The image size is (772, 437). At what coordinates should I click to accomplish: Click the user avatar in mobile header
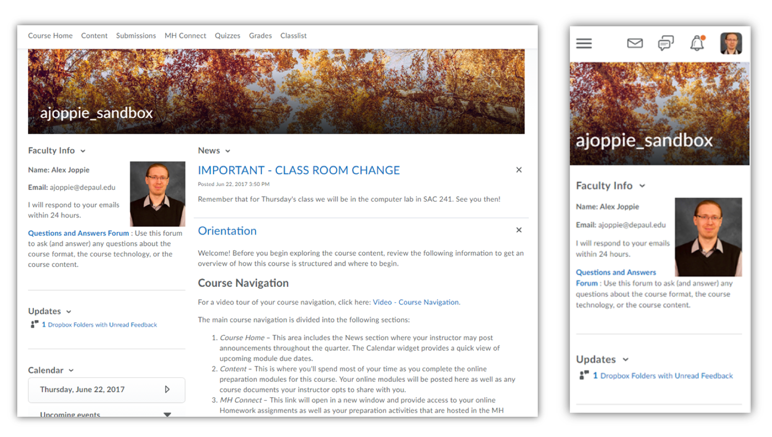coord(731,44)
